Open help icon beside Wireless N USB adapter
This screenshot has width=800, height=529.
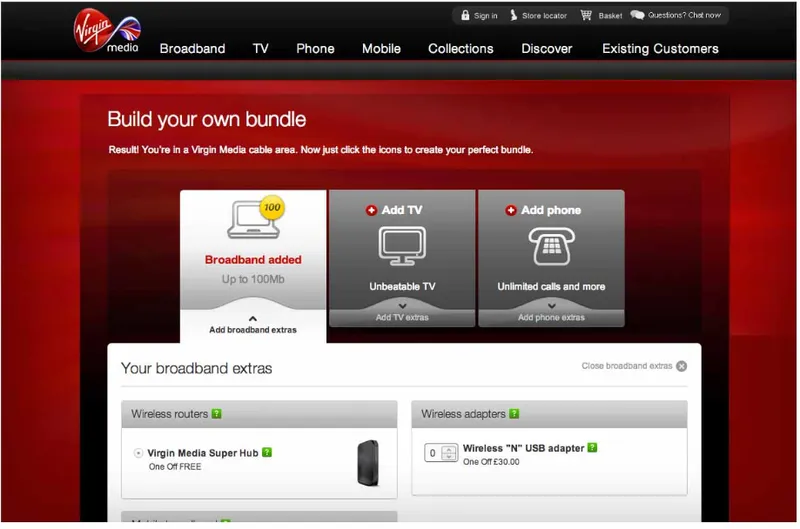point(592,448)
